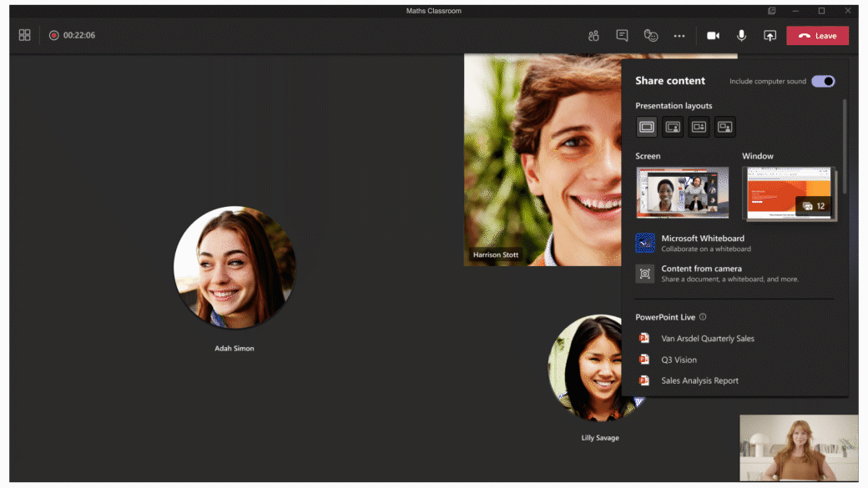The width and height of the screenshot is (868, 488).
Task: Click the grid view icon at top left
Action: coord(25,35)
